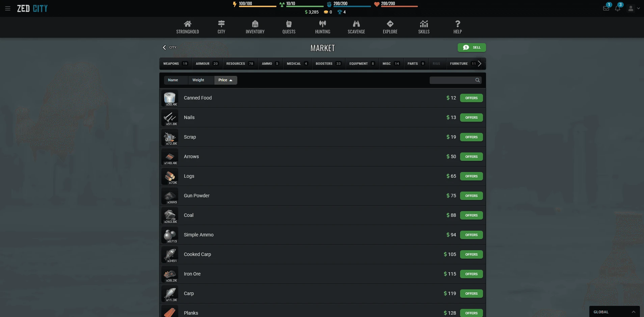The image size is (644, 317).
Task: Open the mail inbox icon
Action: pyautogui.click(x=606, y=8)
